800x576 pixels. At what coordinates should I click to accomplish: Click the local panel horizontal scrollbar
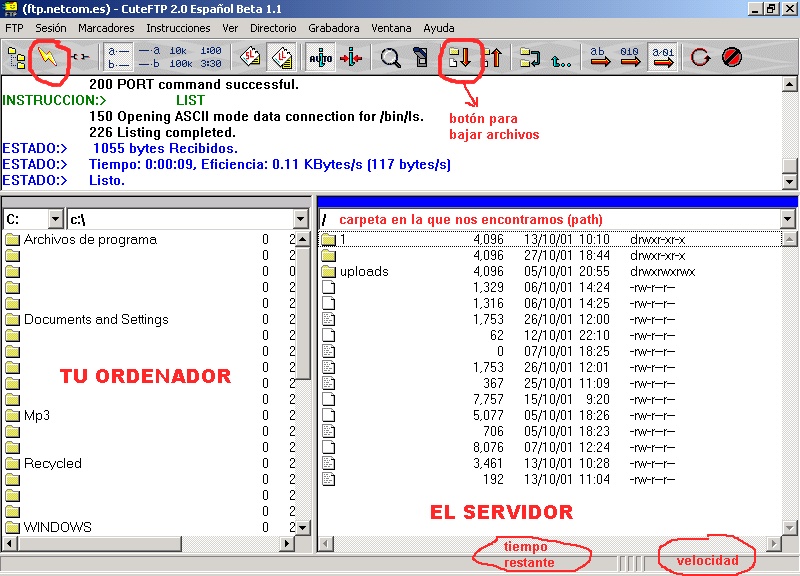point(150,543)
